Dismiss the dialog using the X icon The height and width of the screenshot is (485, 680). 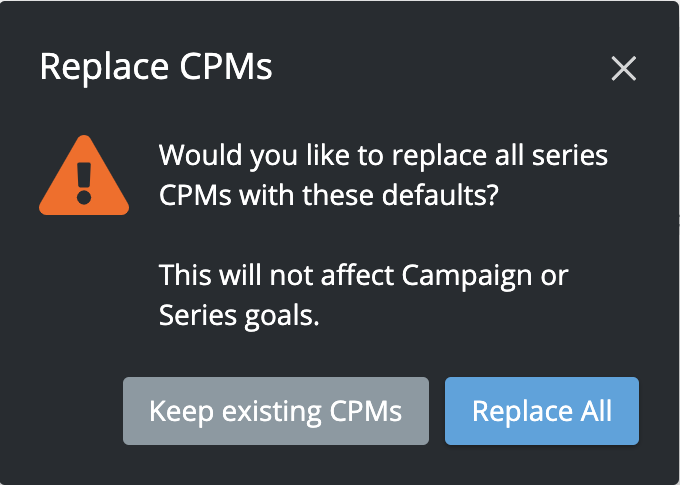click(x=624, y=68)
